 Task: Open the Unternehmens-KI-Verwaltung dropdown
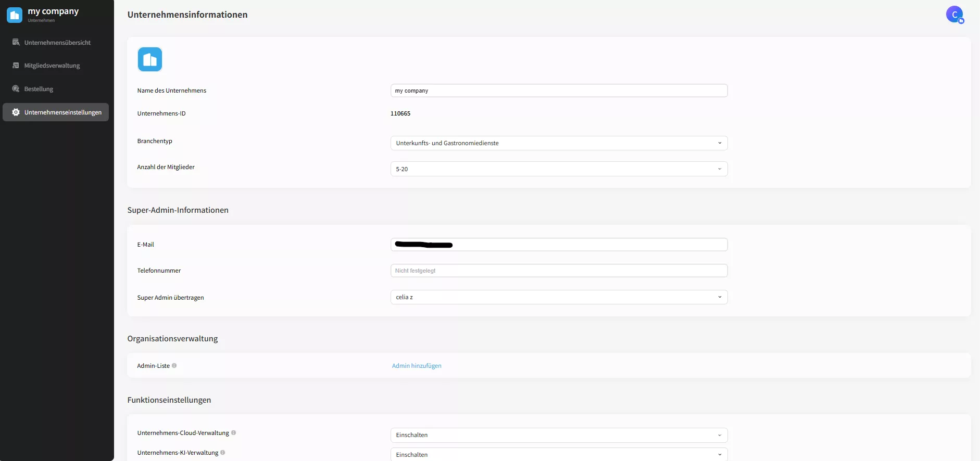[x=559, y=455]
